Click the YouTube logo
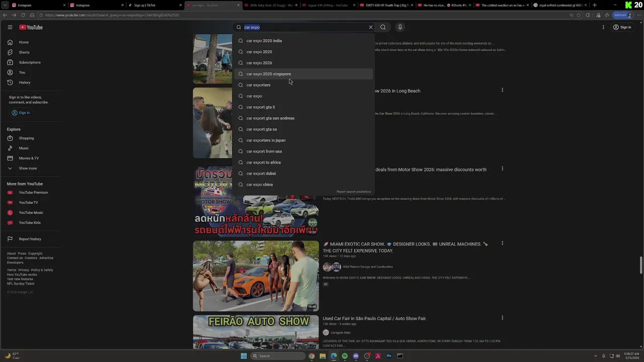This screenshot has width=644, height=362. pyautogui.click(x=31, y=27)
